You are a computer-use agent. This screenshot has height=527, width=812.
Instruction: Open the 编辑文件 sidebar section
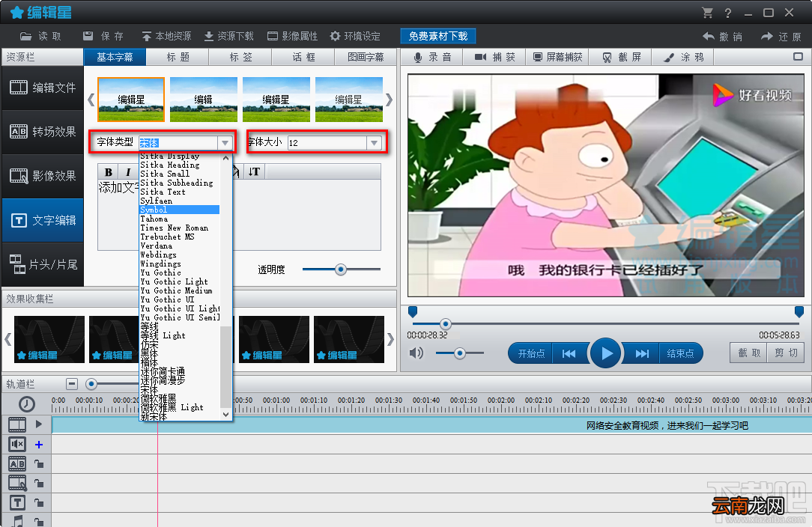43,88
